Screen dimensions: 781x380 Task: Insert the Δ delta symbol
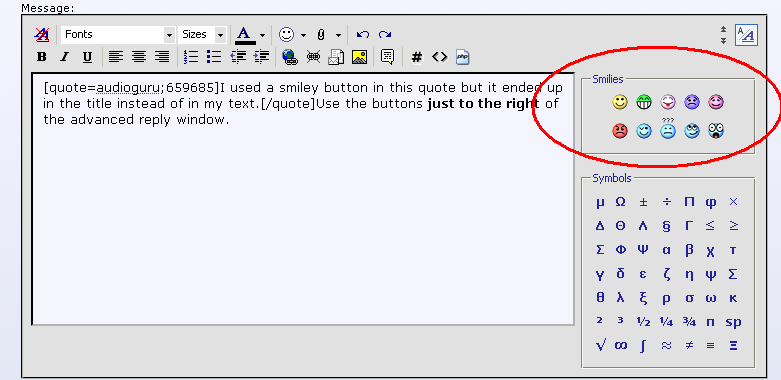(x=600, y=226)
